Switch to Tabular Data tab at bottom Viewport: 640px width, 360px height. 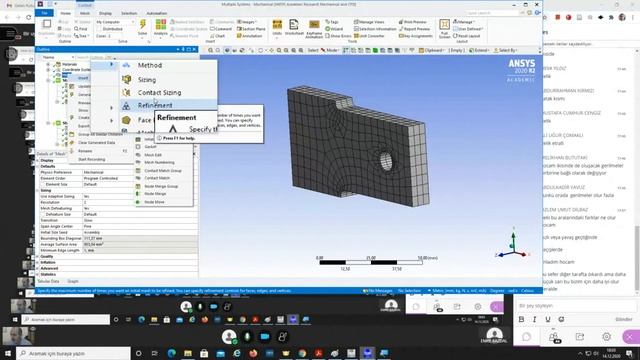click(48, 281)
